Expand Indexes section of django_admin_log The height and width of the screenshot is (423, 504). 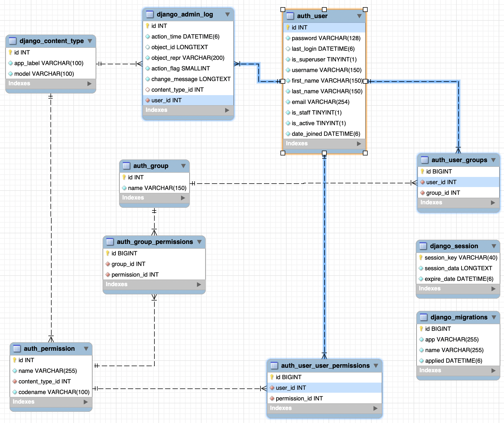pyautogui.click(x=227, y=110)
